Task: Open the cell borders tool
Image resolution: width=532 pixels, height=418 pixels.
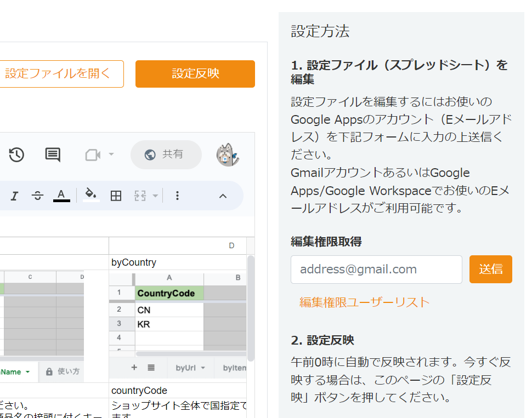Action: point(116,196)
